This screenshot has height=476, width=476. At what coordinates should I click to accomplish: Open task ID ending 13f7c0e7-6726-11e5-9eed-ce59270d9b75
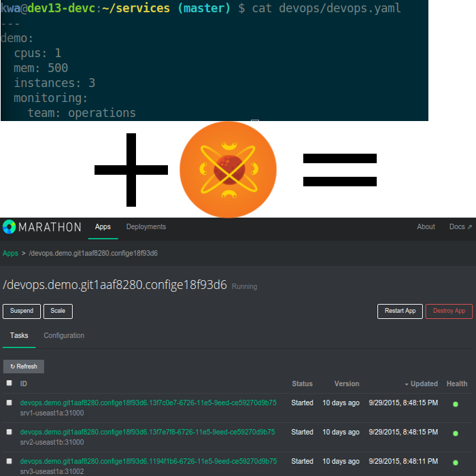pos(148,403)
